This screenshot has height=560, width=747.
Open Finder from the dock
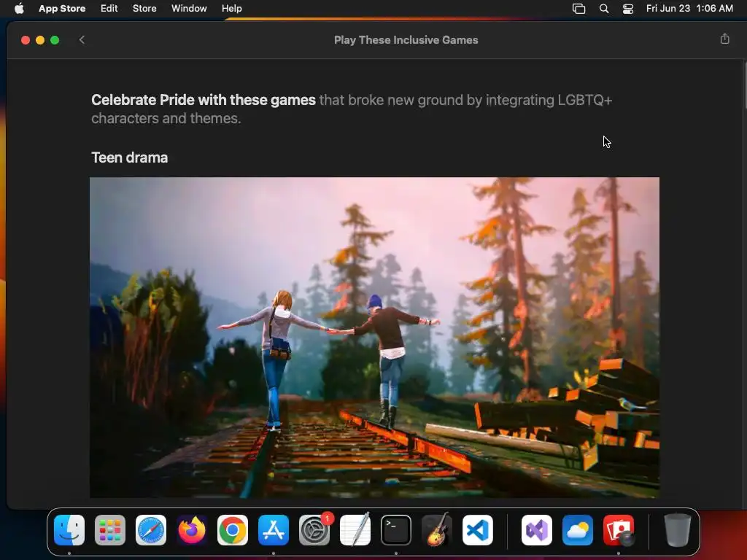(69, 530)
